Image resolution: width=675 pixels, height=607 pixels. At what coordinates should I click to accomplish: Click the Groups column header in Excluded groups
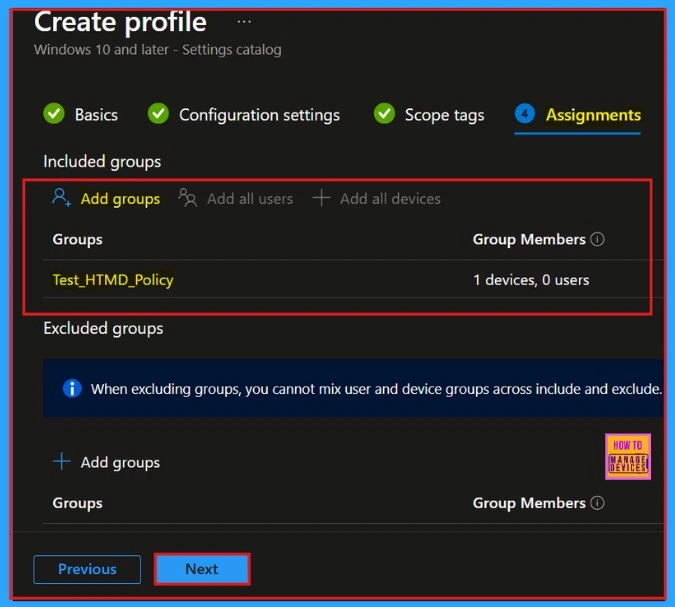point(77,503)
